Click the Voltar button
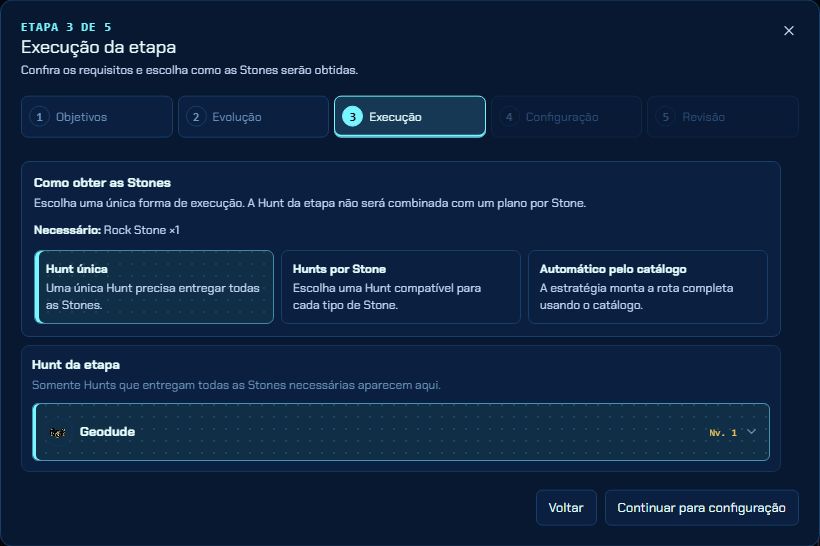The width and height of the screenshot is (820, 546). pyautogui.click(x=566, y=507)
